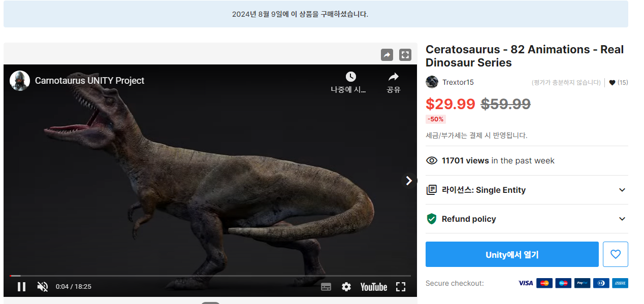Click the -50% discount badge
644x304 pixels.
436,119
